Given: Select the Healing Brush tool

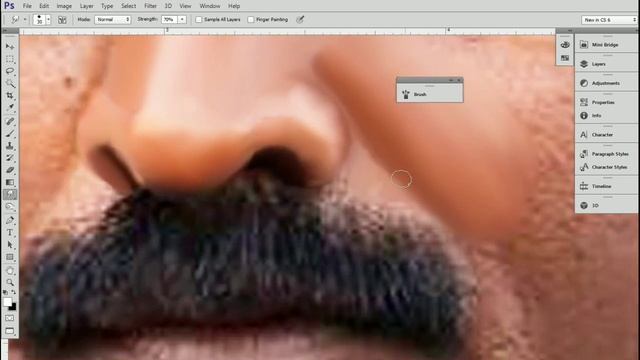Looking at the screenshot, I should pyautogui.click(x=10, y=121).
